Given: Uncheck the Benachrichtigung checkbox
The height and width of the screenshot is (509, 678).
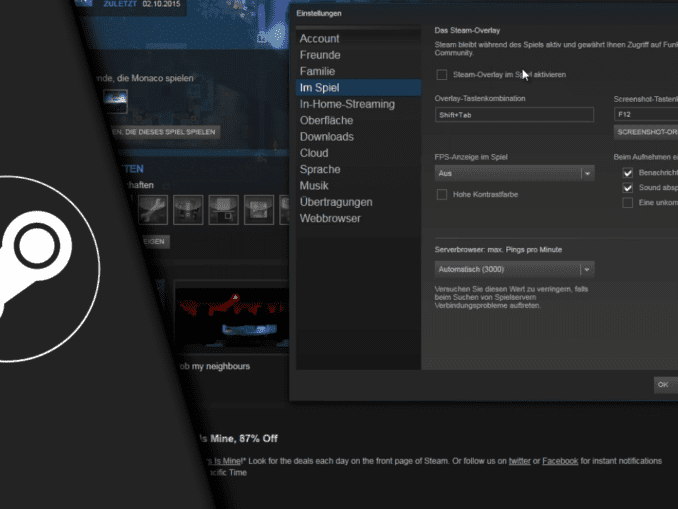Looking at the screenshot, I should (x=628, y=172).
